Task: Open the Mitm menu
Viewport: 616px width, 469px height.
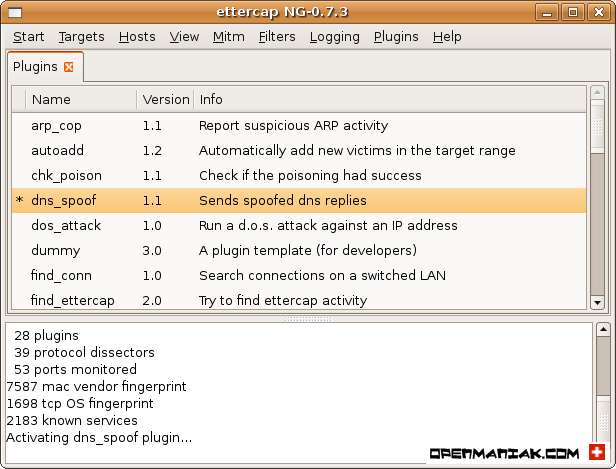Action: (229, 37)
